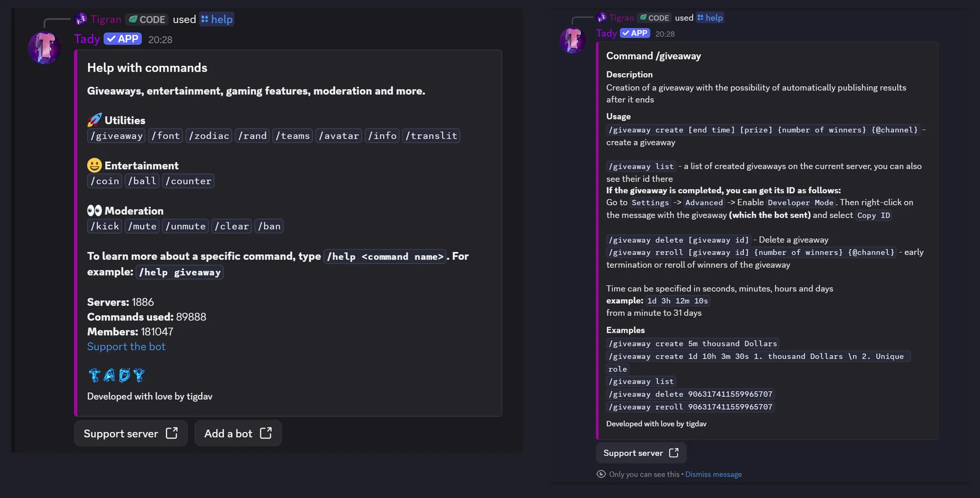The image size is (980, 498).
Task: Open the help slash command chip in the left message
Action: [x=217, y=19]
